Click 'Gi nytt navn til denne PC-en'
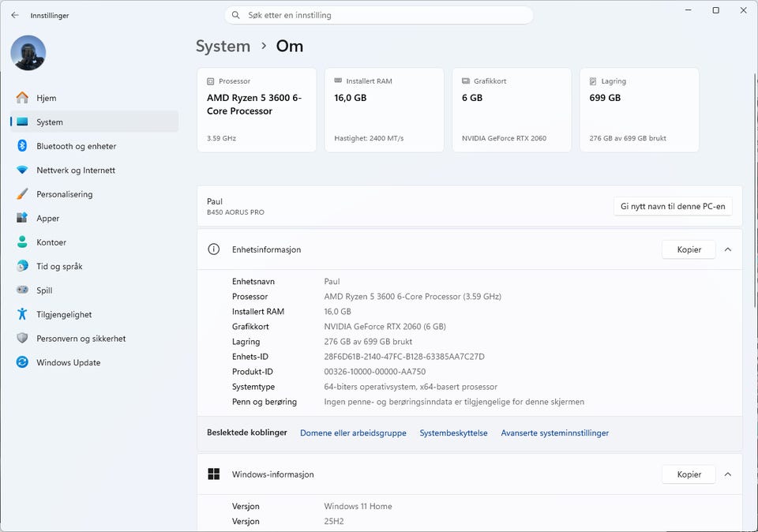The width and height of the screenshot is (758, 532). click(673, 206)
